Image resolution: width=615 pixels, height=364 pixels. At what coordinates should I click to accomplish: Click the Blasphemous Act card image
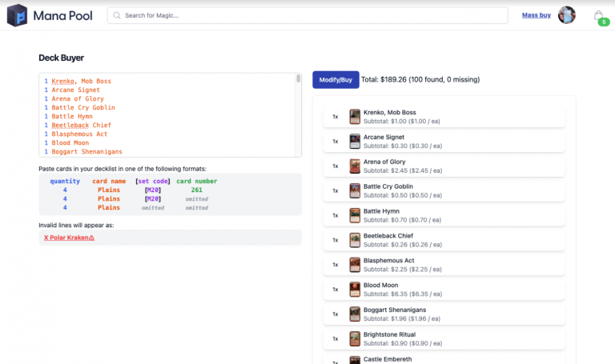pos(355,265)
